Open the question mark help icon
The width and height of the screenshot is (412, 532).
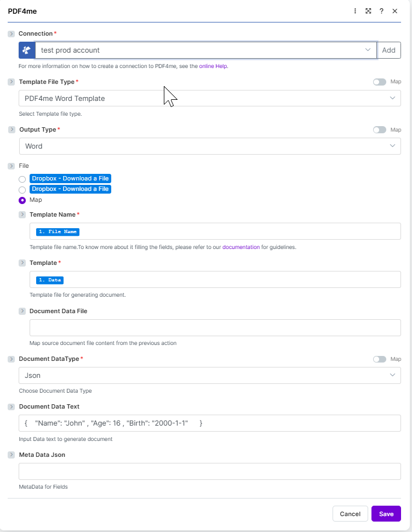point(381,11)
